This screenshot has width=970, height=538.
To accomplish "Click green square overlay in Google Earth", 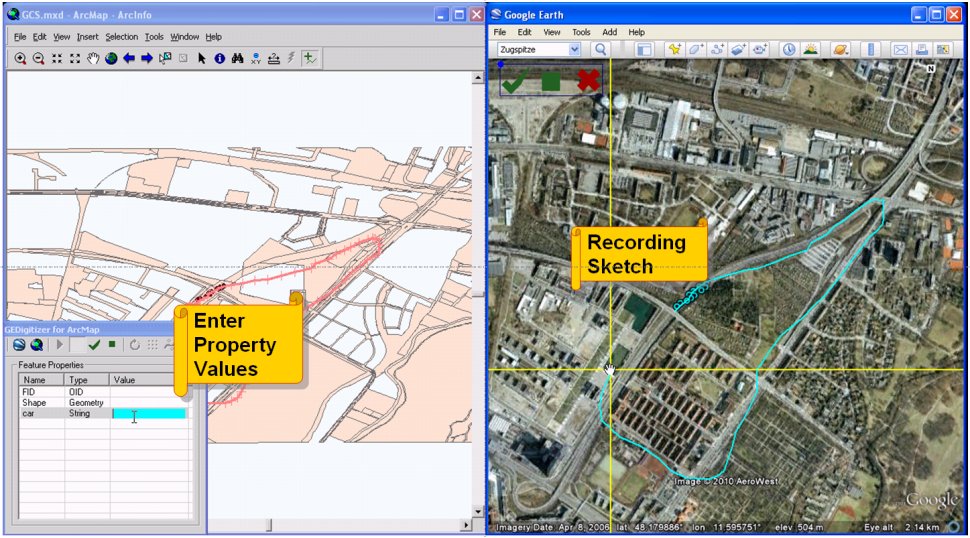I will pyautogui.click(x=551, y=81).
